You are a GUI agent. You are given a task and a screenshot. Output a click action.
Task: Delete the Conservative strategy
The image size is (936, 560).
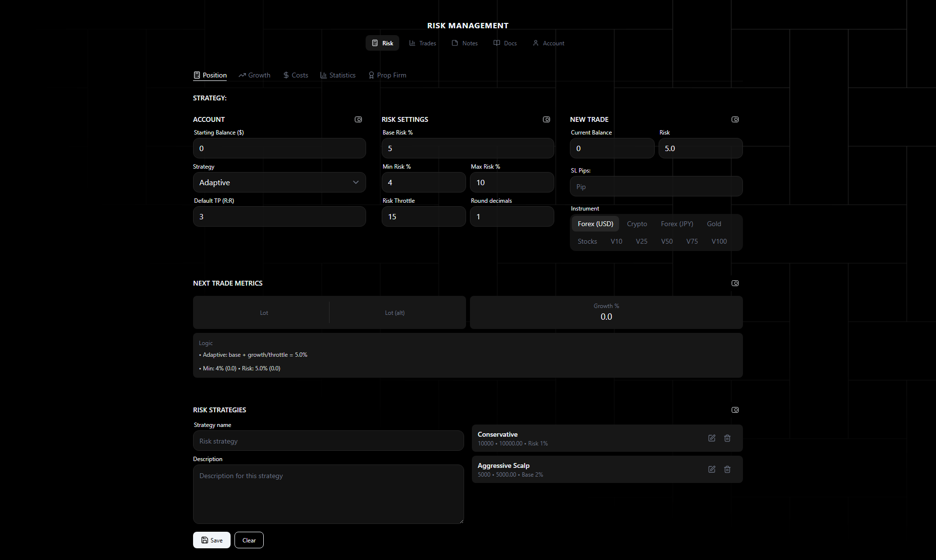pos(727,438)
